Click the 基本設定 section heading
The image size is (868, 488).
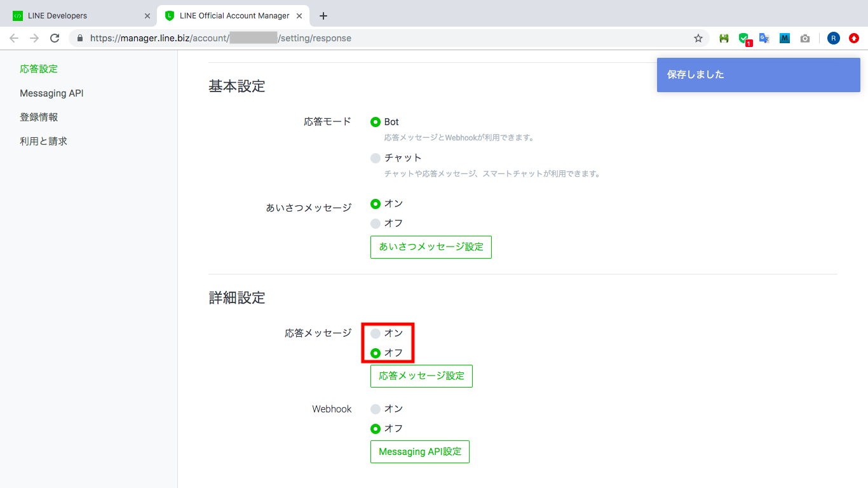[x=237, y=86]
